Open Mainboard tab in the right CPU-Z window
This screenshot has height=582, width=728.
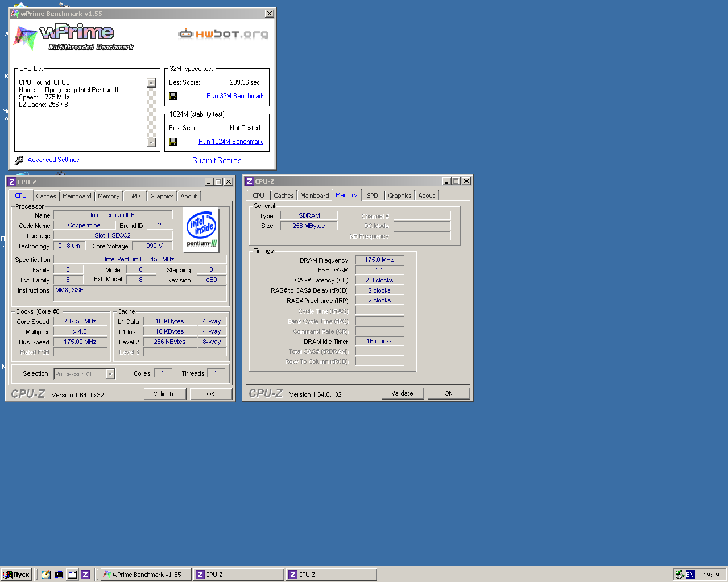click(x=315, y=196)
